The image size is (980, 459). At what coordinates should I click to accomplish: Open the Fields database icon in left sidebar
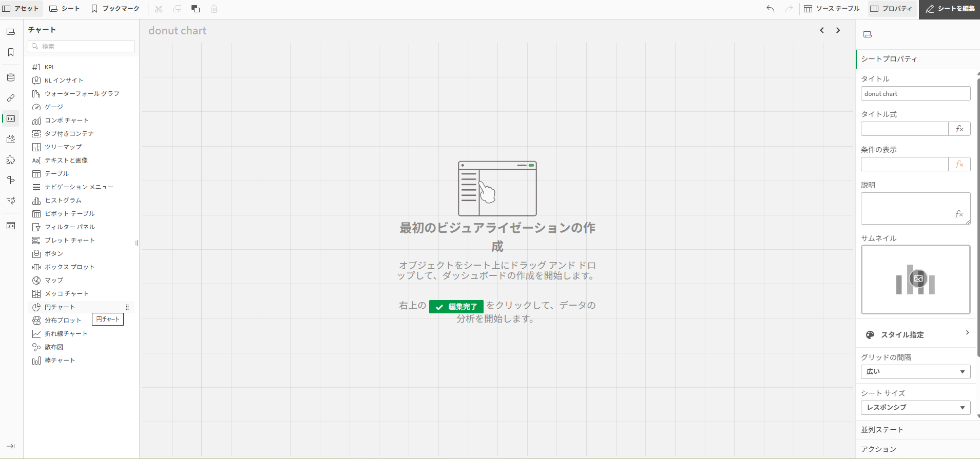tap(11, 78)
